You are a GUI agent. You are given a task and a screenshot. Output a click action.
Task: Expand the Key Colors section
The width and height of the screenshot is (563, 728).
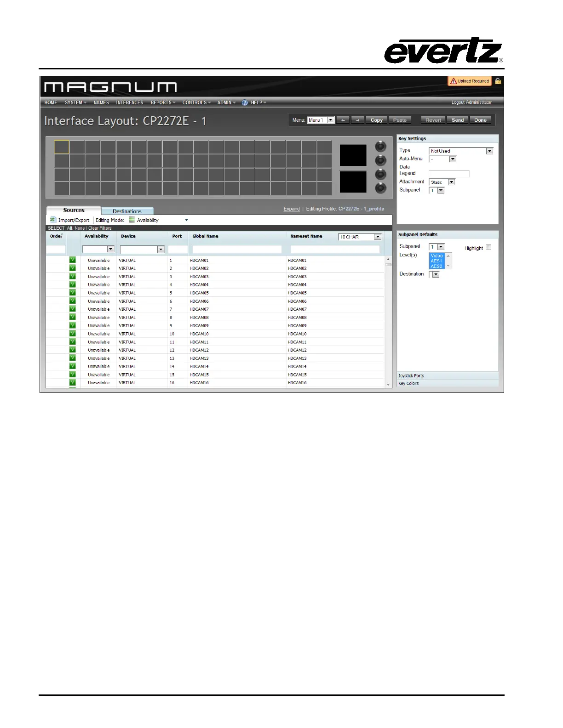coord(448,383)
